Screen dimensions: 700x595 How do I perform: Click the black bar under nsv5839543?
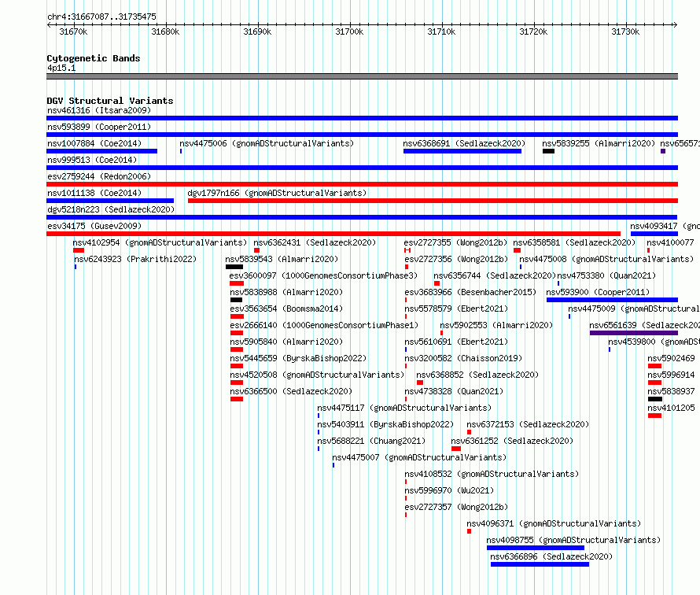tap(234, 267)
